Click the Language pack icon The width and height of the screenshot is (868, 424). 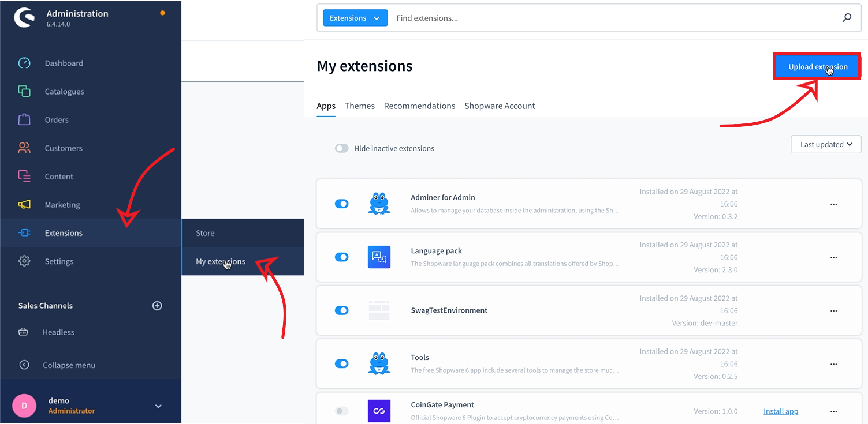tap(379, 257)
